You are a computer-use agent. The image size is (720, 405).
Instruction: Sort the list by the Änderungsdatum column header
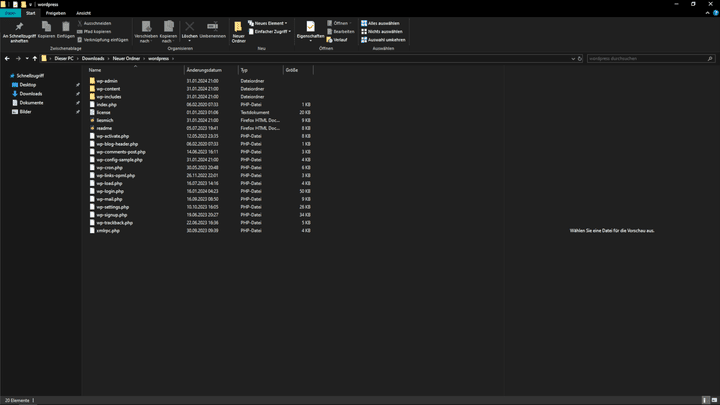pos(204,70)
